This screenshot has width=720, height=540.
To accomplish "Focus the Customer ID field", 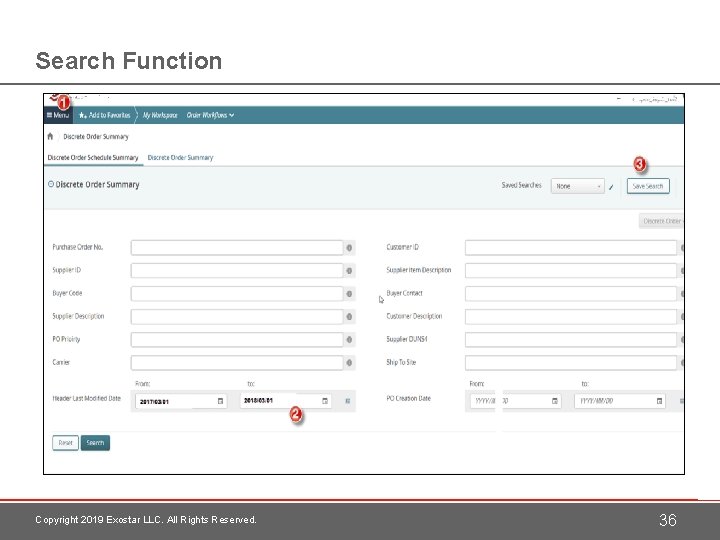I will pos(571,248).
